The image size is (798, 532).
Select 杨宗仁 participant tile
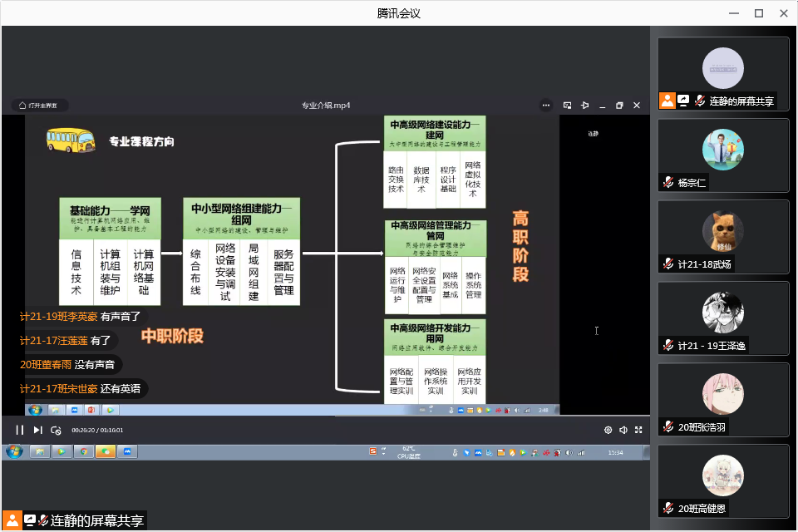pyautogui.click(x=722, y=155)
